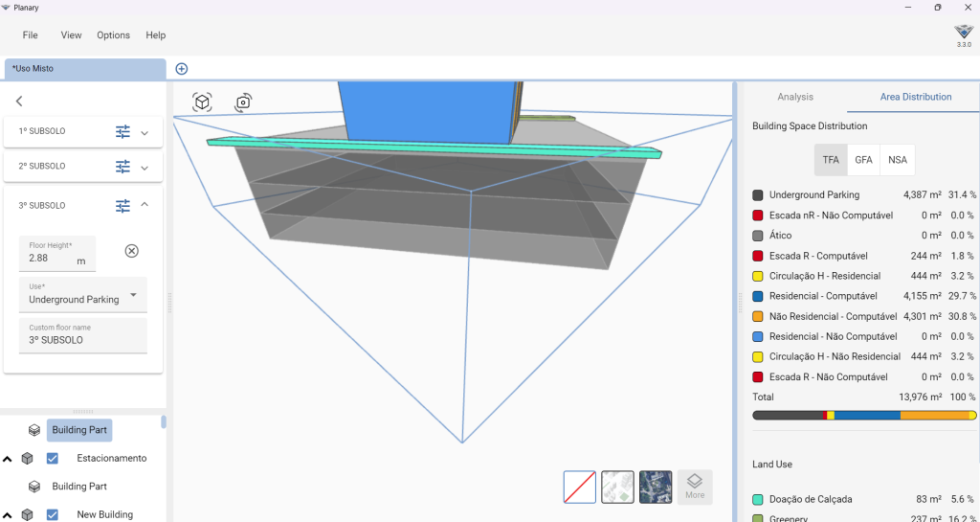Expand the 2º SUBSOLO floor panel
The height and width of the screenshot is (522, 980).
145,168
